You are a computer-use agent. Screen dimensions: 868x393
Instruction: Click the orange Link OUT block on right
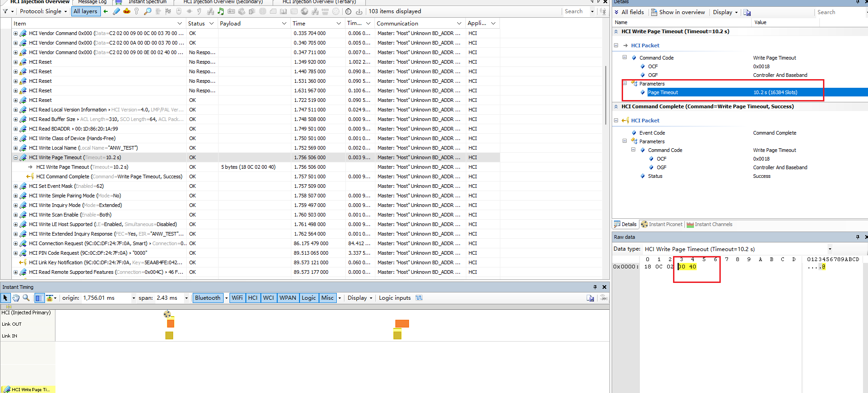(402, 324)
